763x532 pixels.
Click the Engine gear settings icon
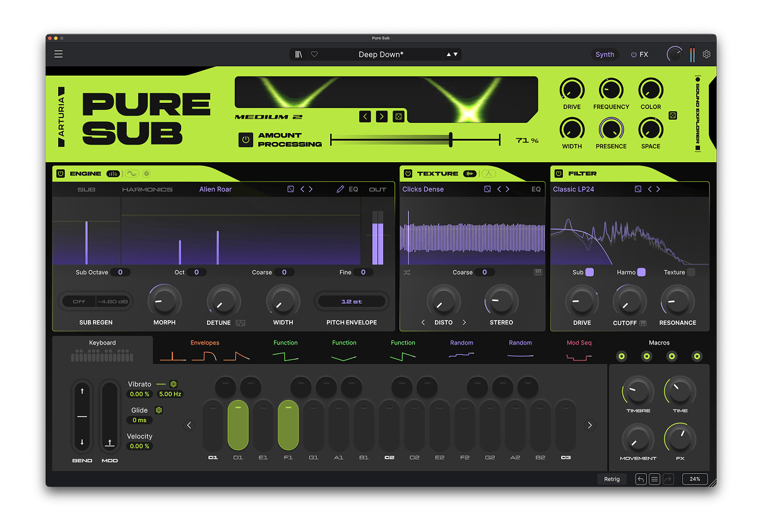146,174
